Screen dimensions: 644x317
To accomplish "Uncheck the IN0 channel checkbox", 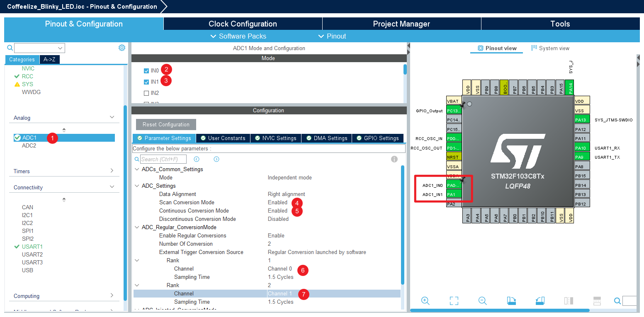I will tap(146, 71).
